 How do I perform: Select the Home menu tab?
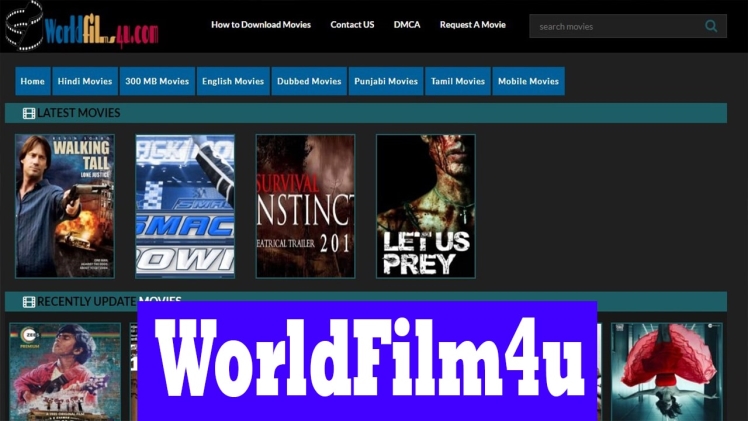point(32,81)
